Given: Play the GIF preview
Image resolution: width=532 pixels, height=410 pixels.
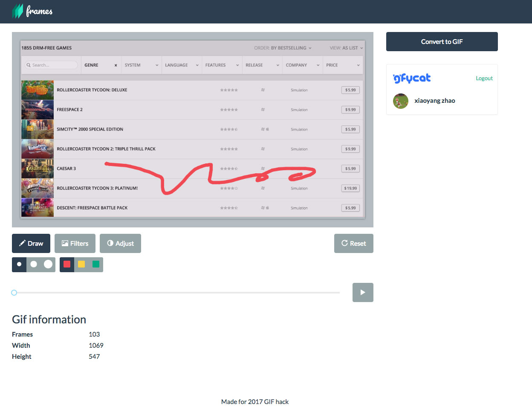Looking at the screenshot, I should (x=363, y=292).
